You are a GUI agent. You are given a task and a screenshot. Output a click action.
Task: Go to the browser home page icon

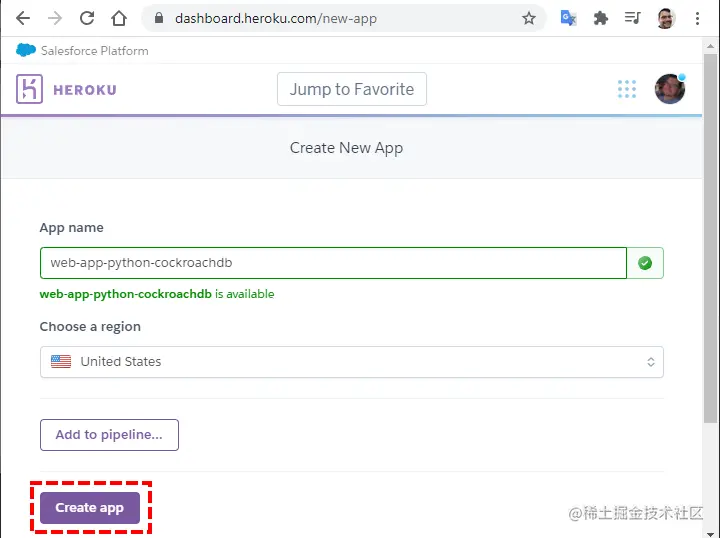coord(119,18)
